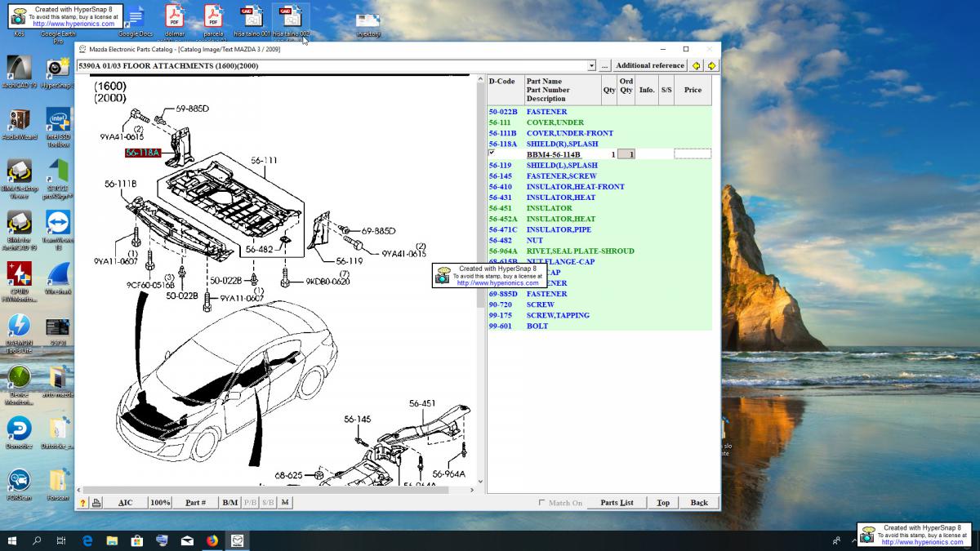Select the 90-720 SCREW row
980x551 pixels.
599,304
